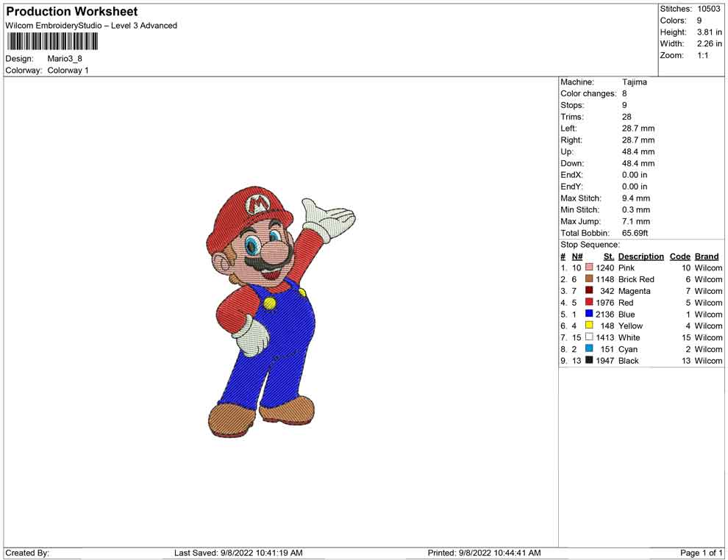
Task: Click the dark Magenta color swatch
Action: point(589,291)
